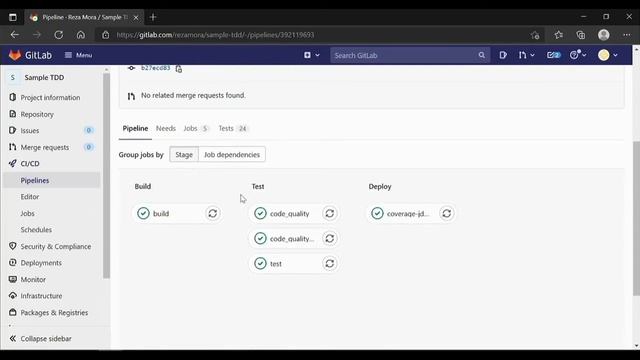The height and width of the screenshot is (360, 640).
Task: Focus the Search GitLab field
Action: 404,55
